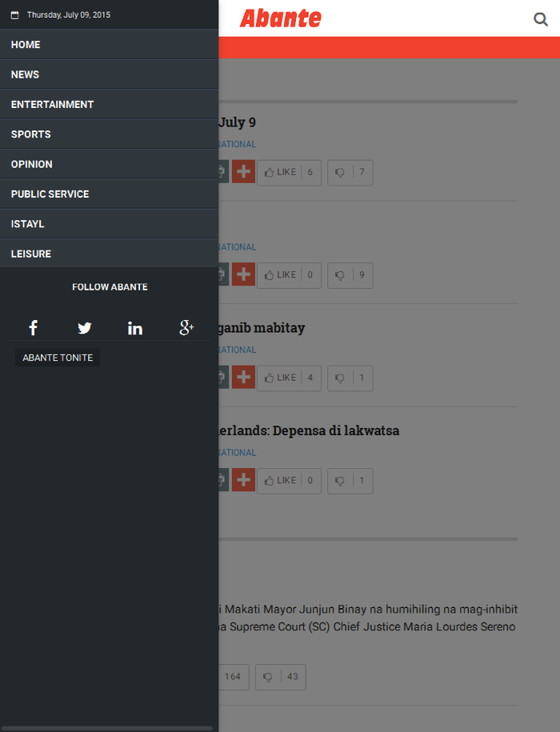The height and width of the screenshot is (732, 560).
Task: Click red plus icon under 'ganib mabitay' article
Action: (x=243, y=378)
